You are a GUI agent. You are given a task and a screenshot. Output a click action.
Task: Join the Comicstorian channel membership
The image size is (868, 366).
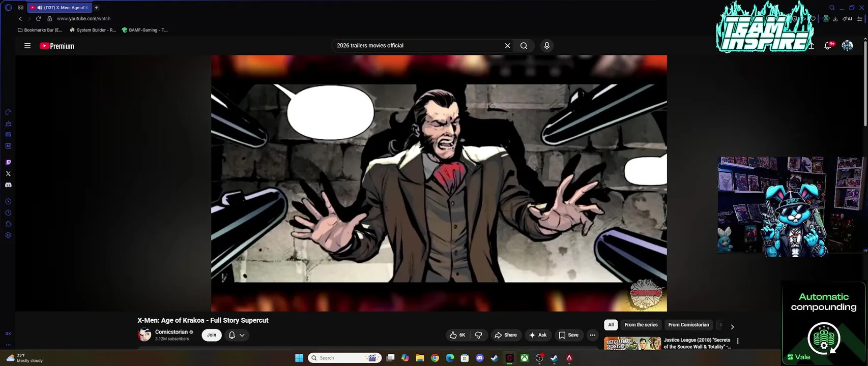212,335
